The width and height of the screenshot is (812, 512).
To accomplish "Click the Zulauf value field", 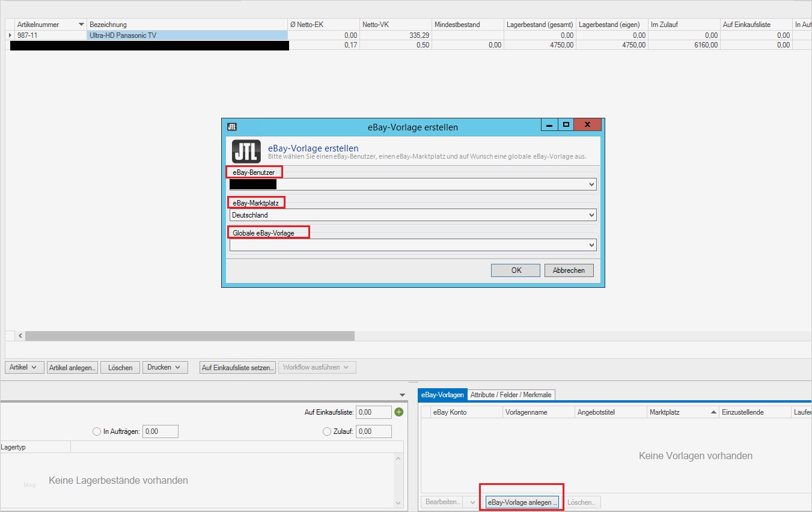I will point(374,431).
